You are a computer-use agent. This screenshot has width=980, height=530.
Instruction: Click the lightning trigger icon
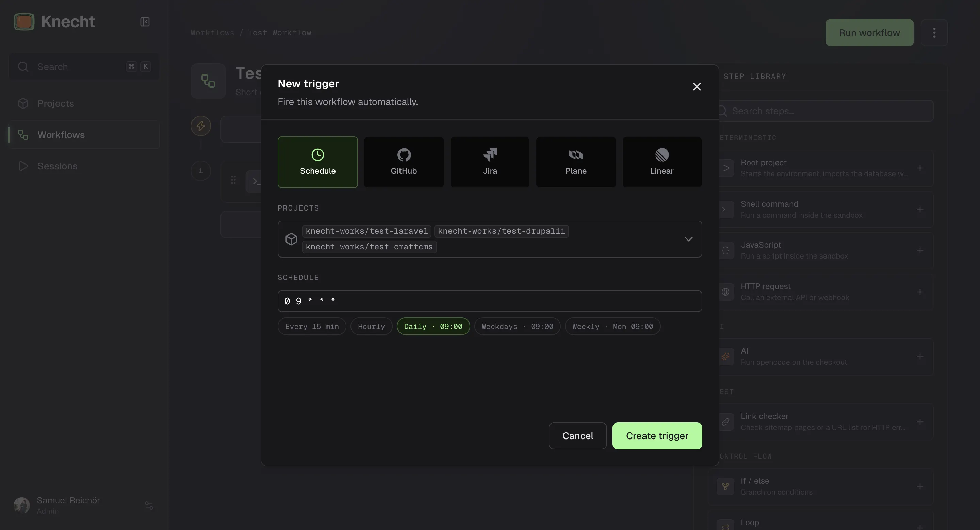pyautogui.click(x=200, y=126)
